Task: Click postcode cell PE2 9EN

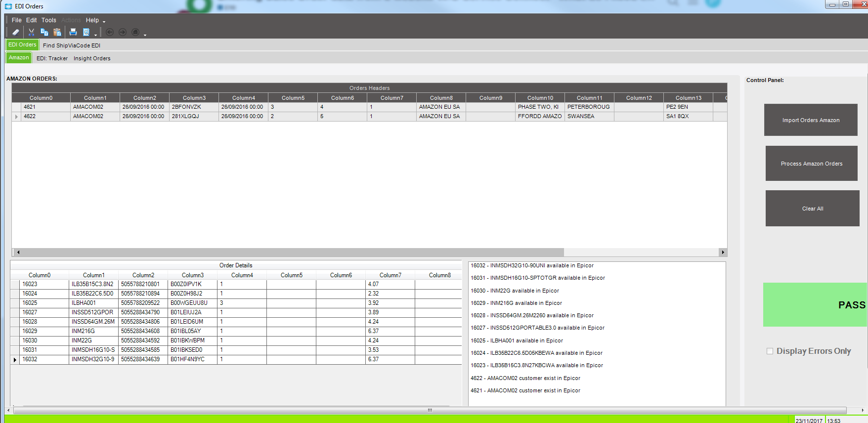Action: (689, 107)
